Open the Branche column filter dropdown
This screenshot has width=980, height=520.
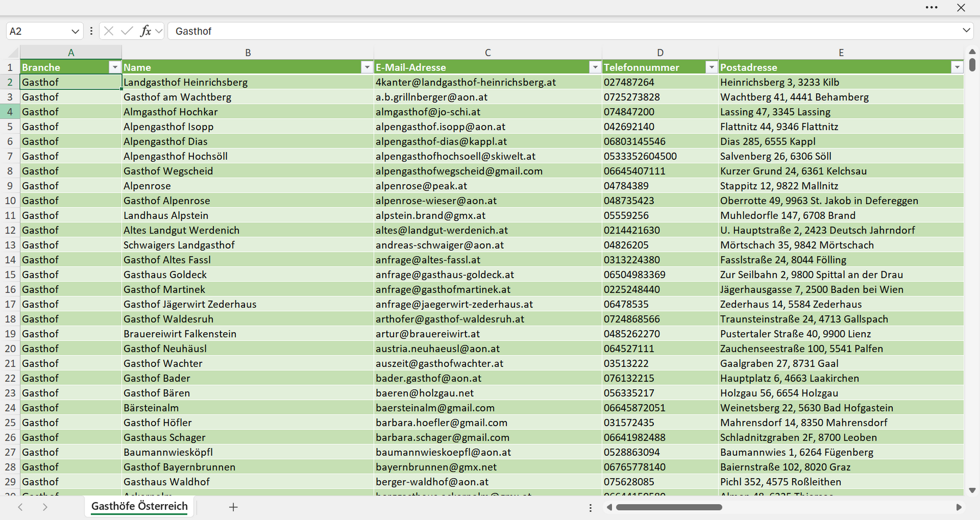click(x=114, y=67)
